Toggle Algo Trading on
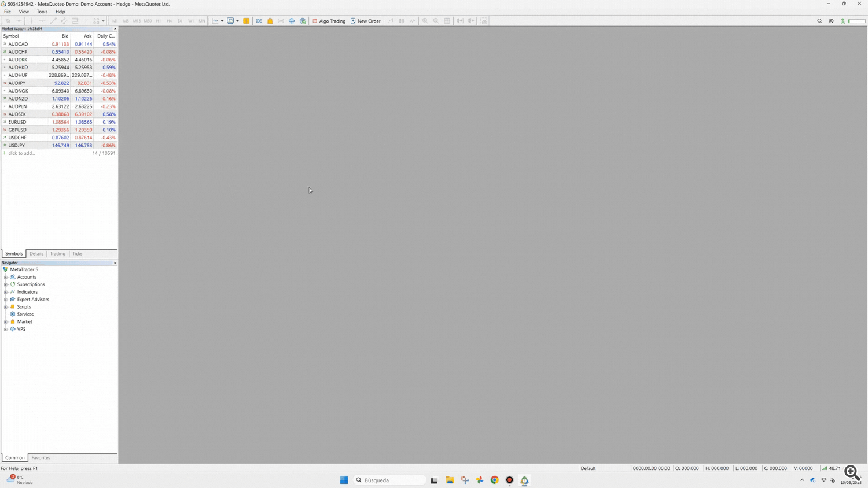Viewport: 868px width, 488px height. point(329,21)
